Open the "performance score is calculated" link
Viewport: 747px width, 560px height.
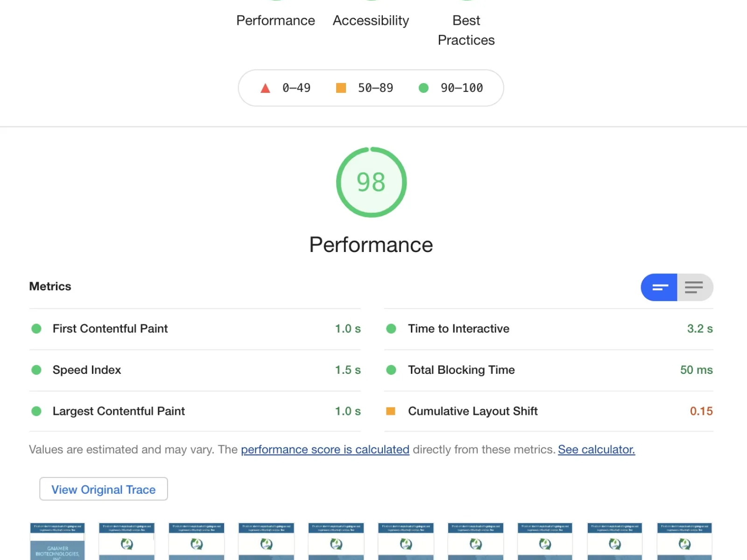click(325, 449)
